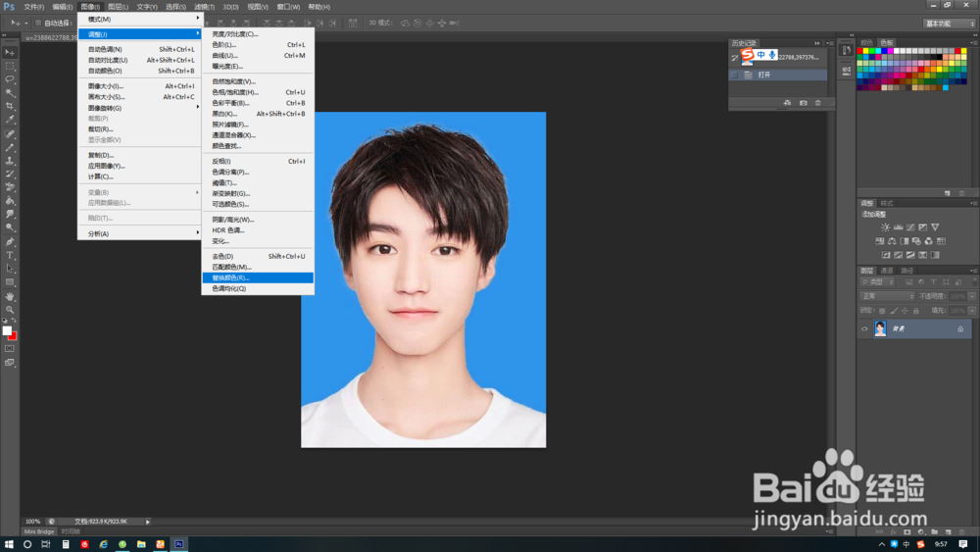Toggle the 自动选择 checkbox in options bar

coord(37,23)
